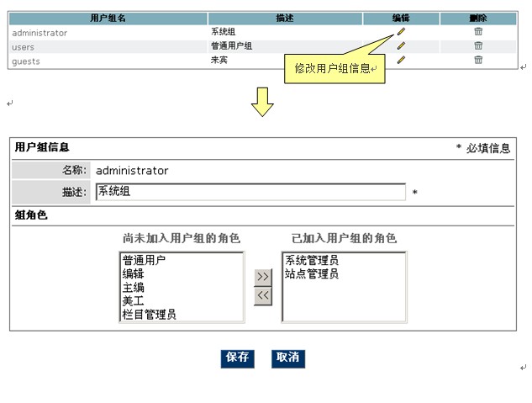The height and width of the screenshot is (403, 532).
Task: Click the administrator name value in form
Action: 132,171
